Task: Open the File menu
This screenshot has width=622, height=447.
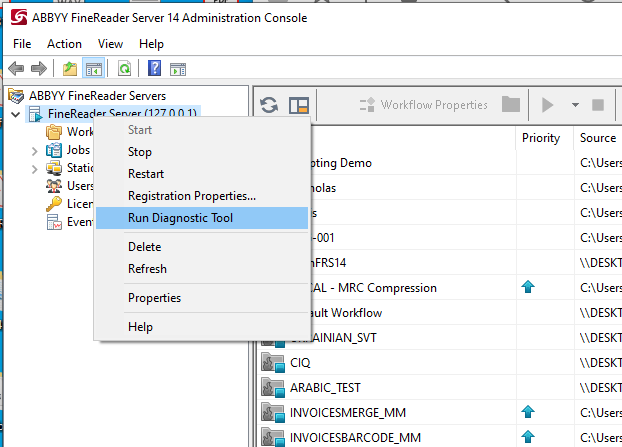Action: coord(22,44)
